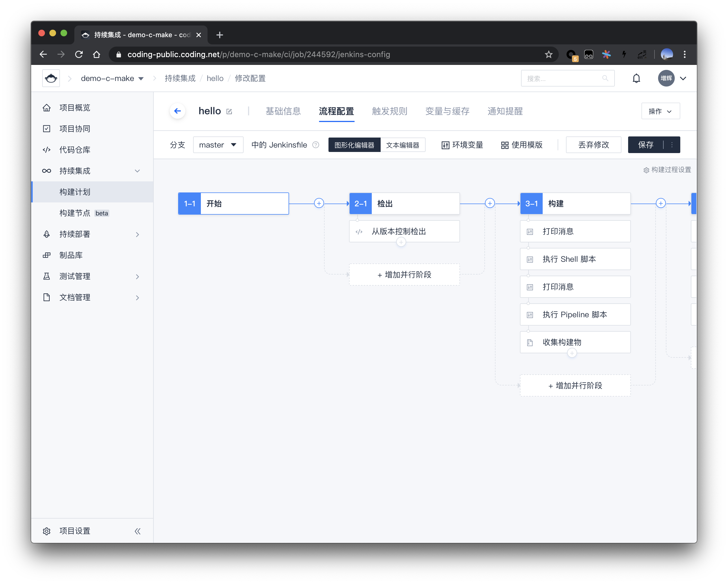
Task: Switch to the 变量与缓存 tab
Action: point(447,111)
